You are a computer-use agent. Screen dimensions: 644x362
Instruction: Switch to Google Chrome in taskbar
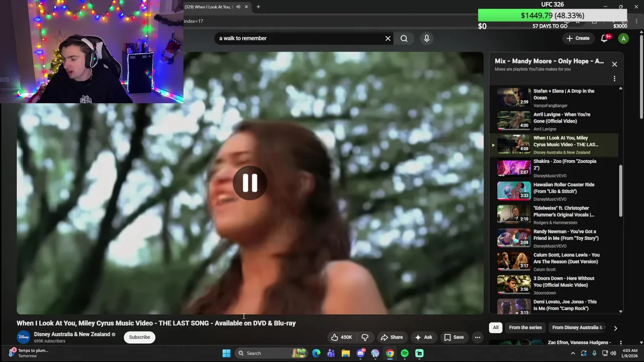(x=390, y=353)
